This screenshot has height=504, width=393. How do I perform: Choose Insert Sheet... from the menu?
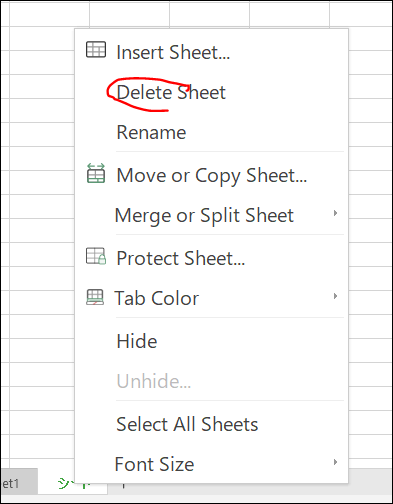coord(212,52)
